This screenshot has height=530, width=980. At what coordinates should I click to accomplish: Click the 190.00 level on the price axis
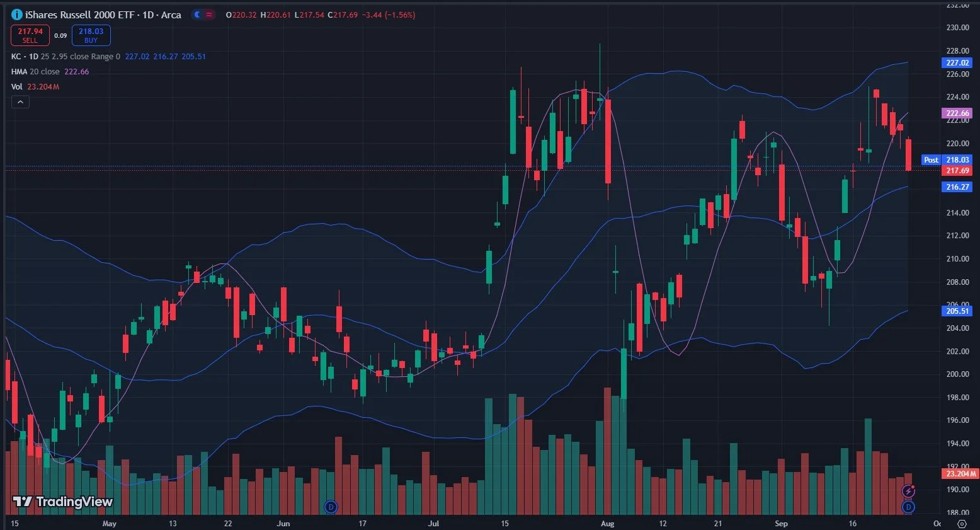tap(957, 490)
